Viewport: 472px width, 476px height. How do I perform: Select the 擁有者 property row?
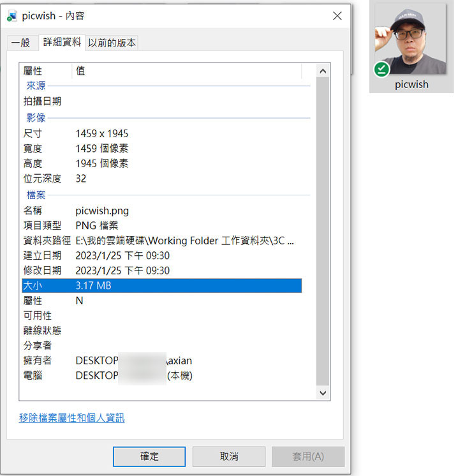(x=162, y=361)
